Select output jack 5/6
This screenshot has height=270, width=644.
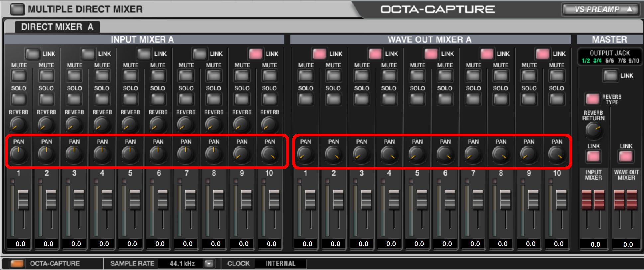click(610, 61)
